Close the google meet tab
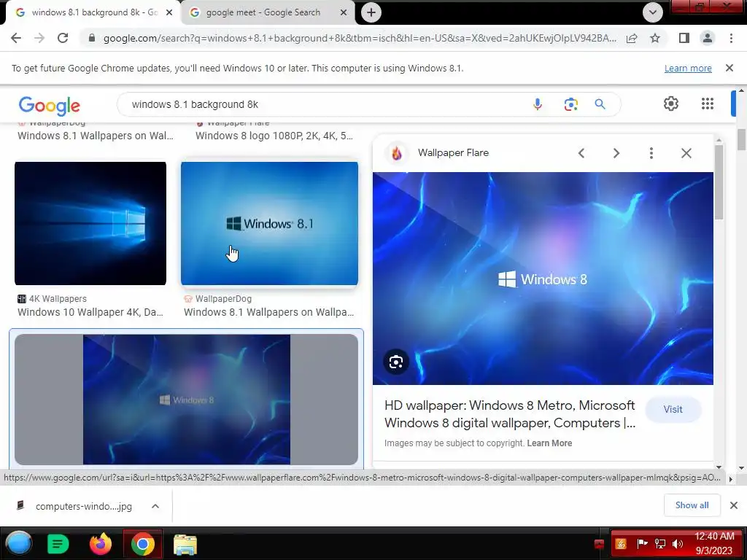 coord(344,12)
